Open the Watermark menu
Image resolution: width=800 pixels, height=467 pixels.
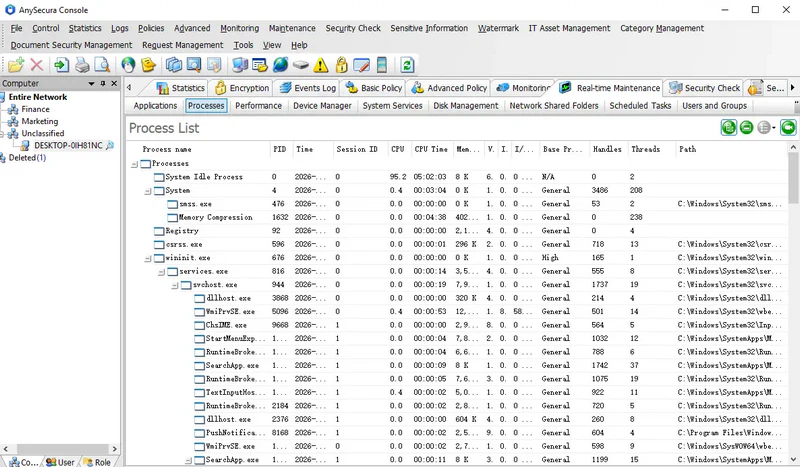[x=498, y=28]
